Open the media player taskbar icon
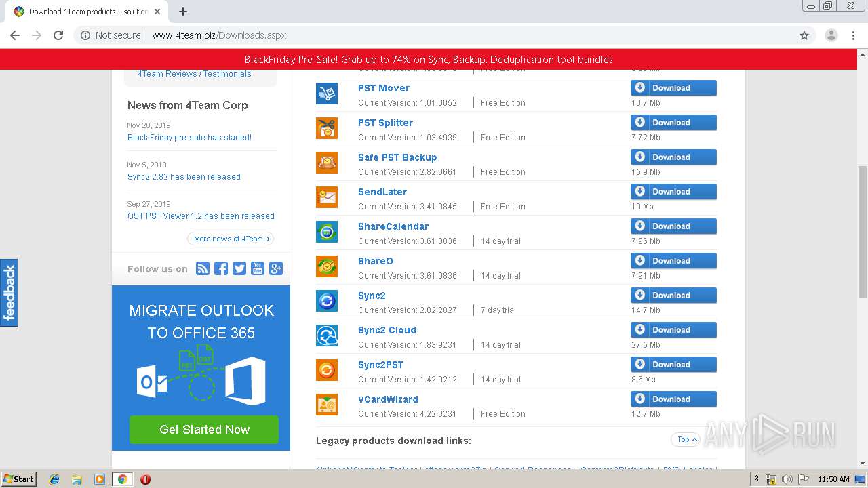The height and width of the screenshot is (488, 868). click(100, 479)
